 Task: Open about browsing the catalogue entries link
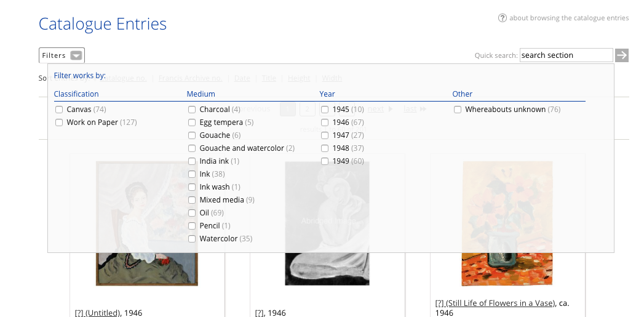point(569,18)
